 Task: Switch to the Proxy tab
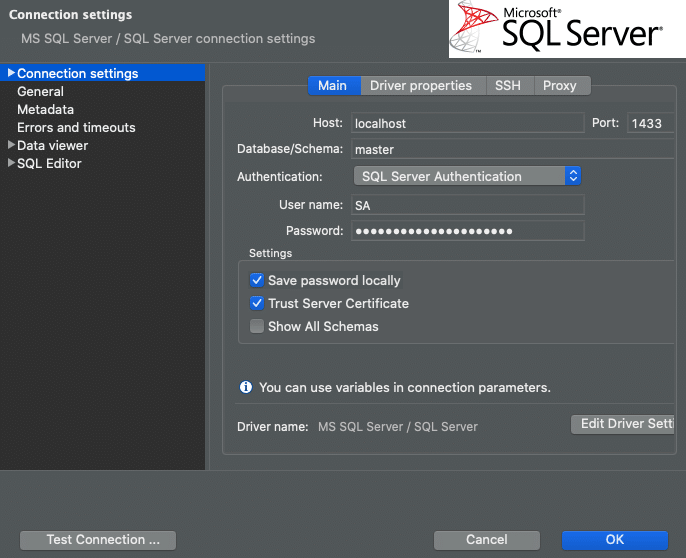[x=562, y=85]
